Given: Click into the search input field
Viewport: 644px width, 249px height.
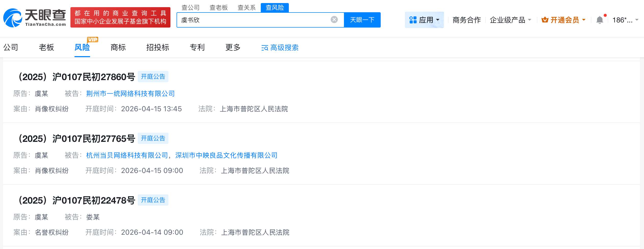Looking at the screenshot, I should (255, 19).
